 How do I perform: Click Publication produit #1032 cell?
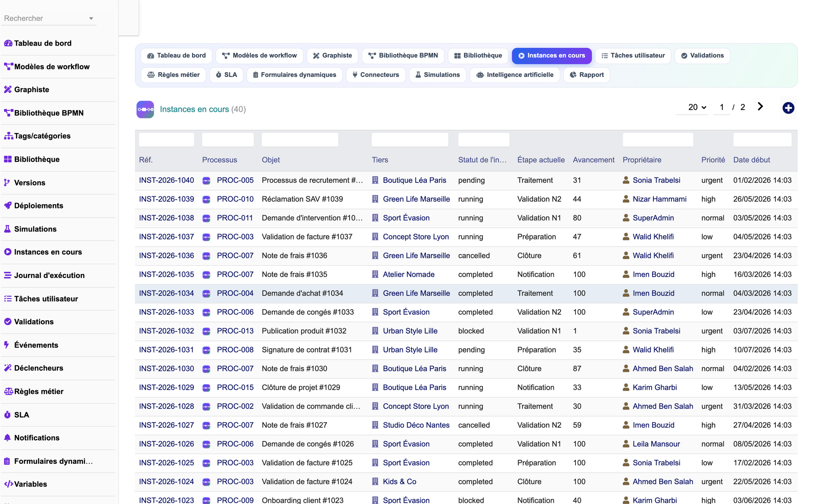pyautogui.click(x=304, y=331)
